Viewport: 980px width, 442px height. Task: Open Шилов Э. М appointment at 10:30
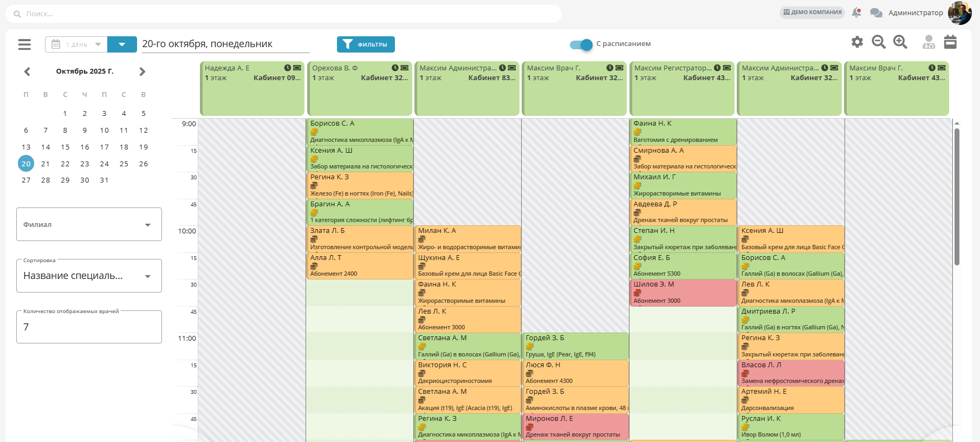683,292
